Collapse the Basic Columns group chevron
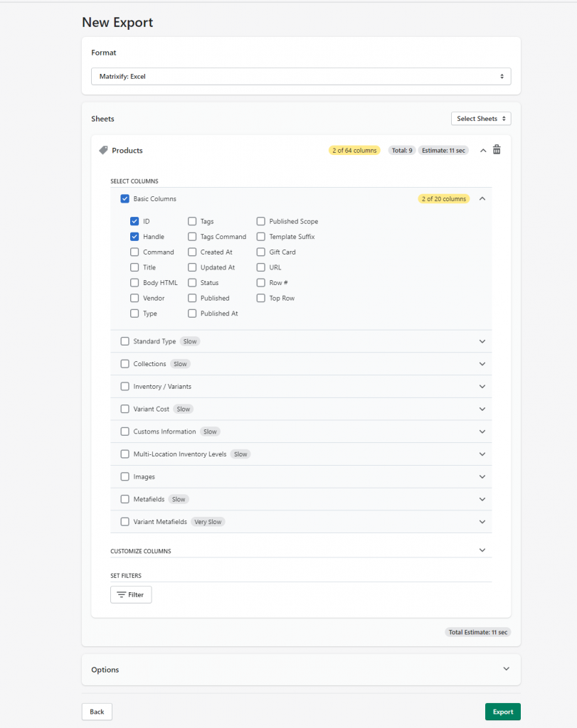577x728 pixels. point(482,198)
